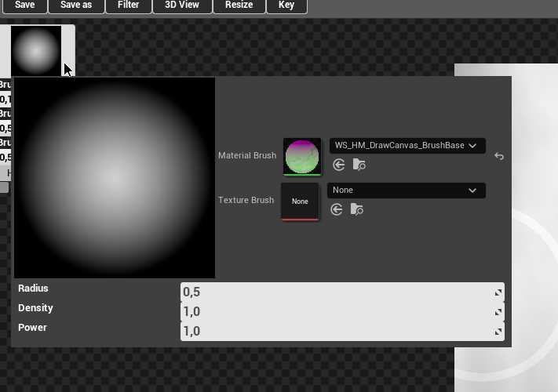558x392 pixels.
Task: Click the Resize button
Action: [x=239, y=5]
